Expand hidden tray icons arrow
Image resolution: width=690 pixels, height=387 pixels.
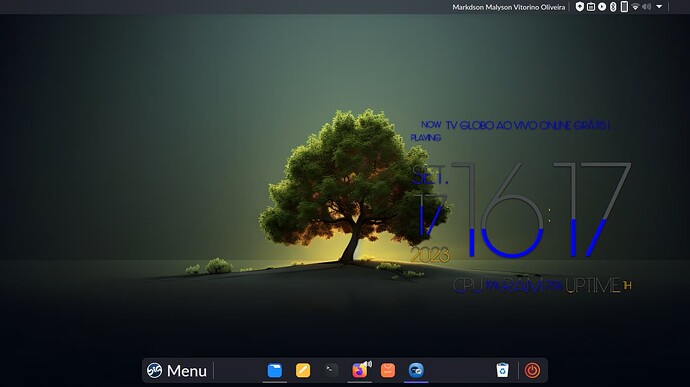[659, 7]
